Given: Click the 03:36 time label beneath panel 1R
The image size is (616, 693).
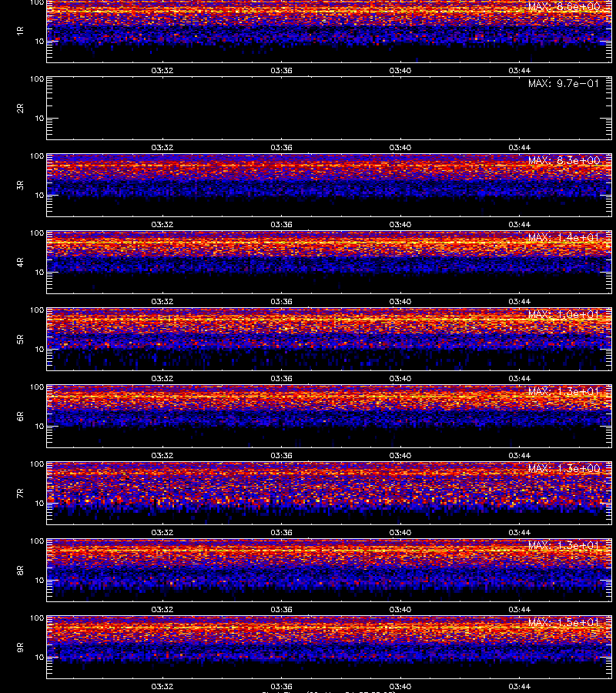Looking at the screenshot, I should (x=282, y=71).
